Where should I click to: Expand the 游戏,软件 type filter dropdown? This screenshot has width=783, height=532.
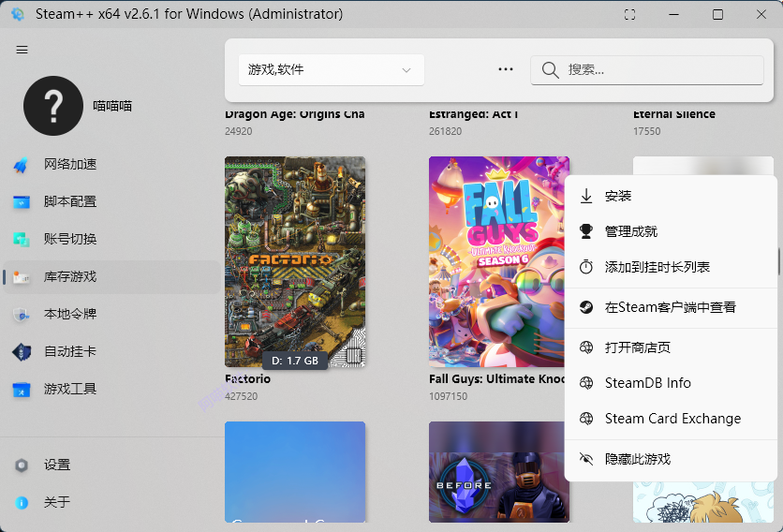tap(332, 70)
